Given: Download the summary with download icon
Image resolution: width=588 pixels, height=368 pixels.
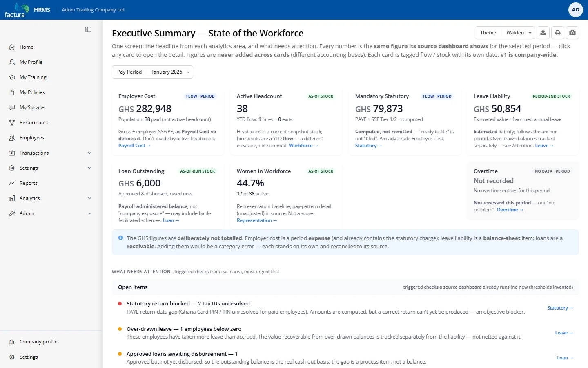Looking at the screenshot, I should [x=543, y=33].
